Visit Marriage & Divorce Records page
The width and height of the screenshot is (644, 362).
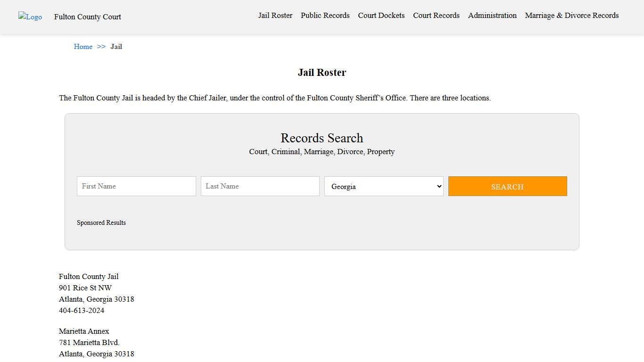[x=571, y=16]
